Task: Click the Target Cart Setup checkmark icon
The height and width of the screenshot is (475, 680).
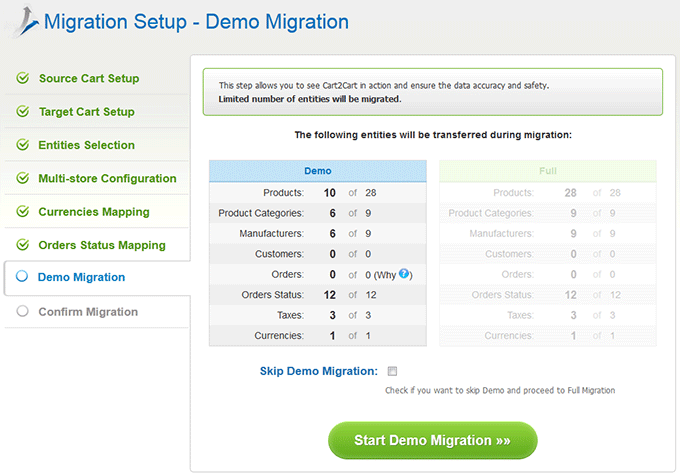Action: tap(23, 111)
